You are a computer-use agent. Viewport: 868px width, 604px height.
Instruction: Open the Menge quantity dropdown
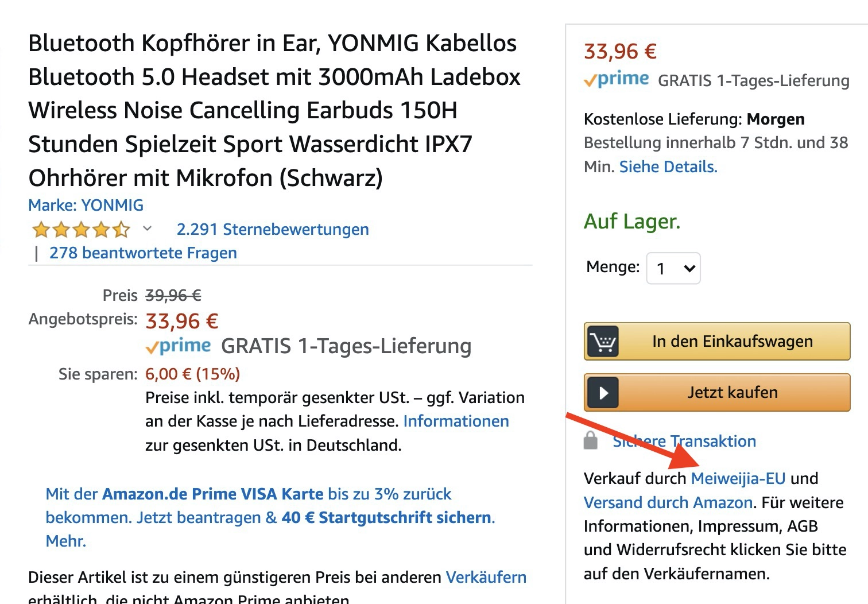click(673, 268)
